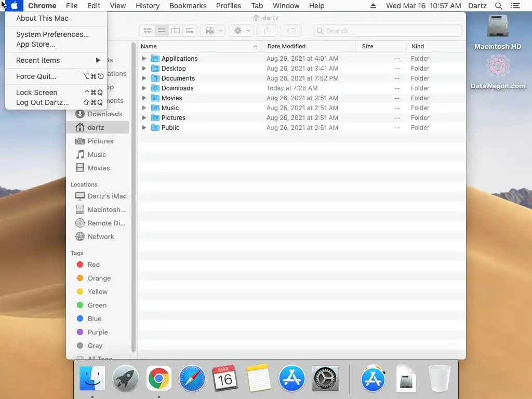532x399 pixels.
Task: Choose Lock Screen from Apple menu
Action: 56,92
